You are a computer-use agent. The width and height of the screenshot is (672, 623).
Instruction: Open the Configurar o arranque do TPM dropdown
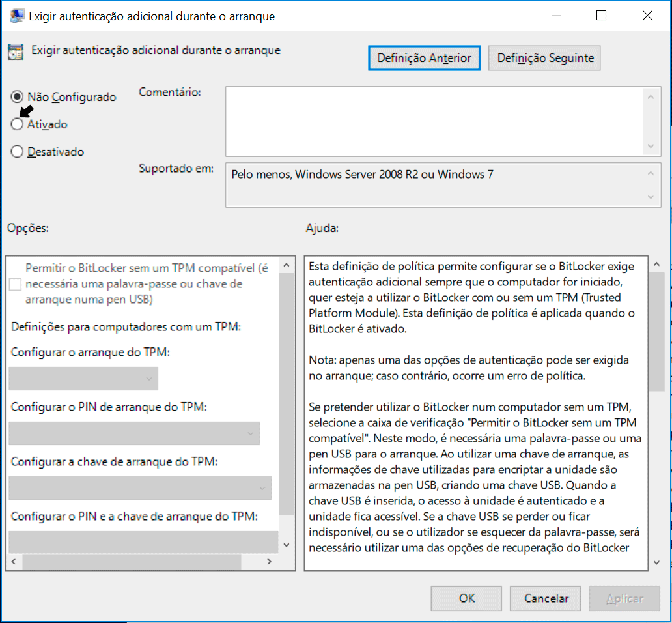point(83,379)
